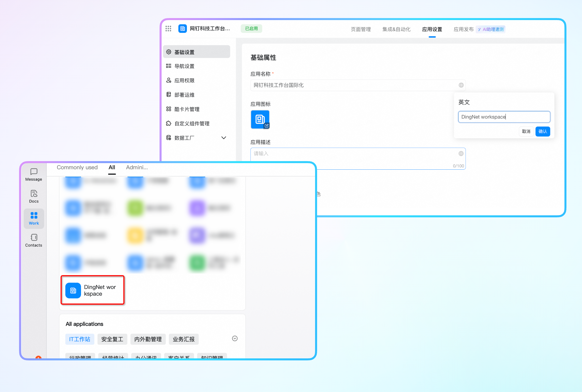Image resolution: width=582 pixels, height=392 pixels.
Task: Switch to Commonly used tab
Action: [77, 167]
